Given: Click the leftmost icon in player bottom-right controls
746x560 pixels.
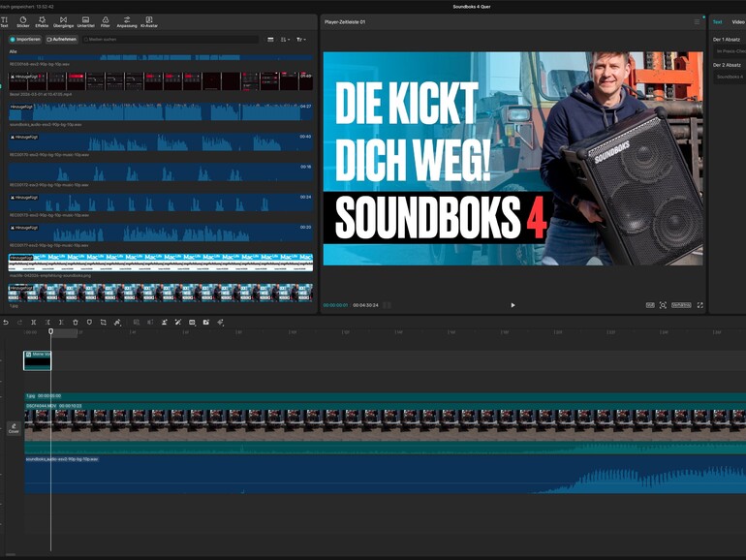Looking at the screenshot, I should coord(650,305).
